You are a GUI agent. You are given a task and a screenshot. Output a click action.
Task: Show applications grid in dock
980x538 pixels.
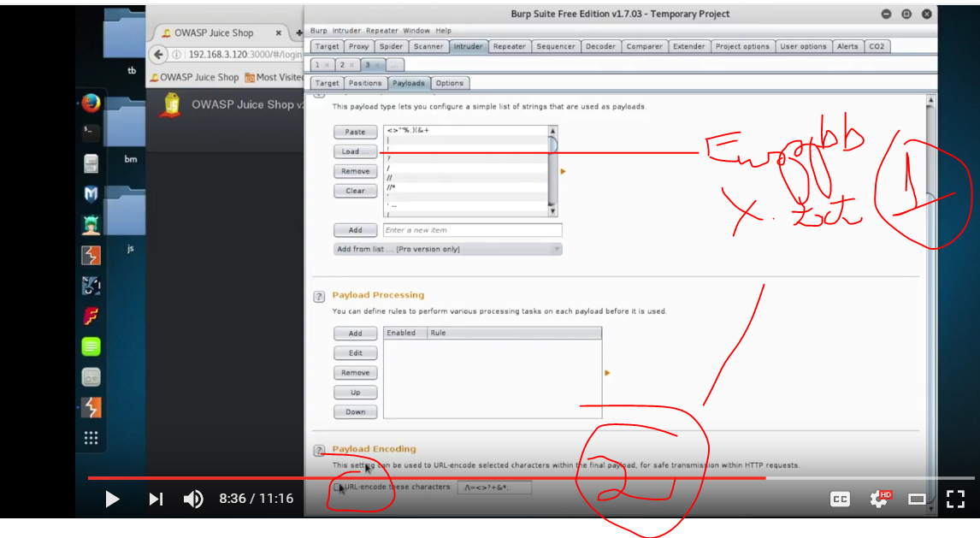pos(91,438)
